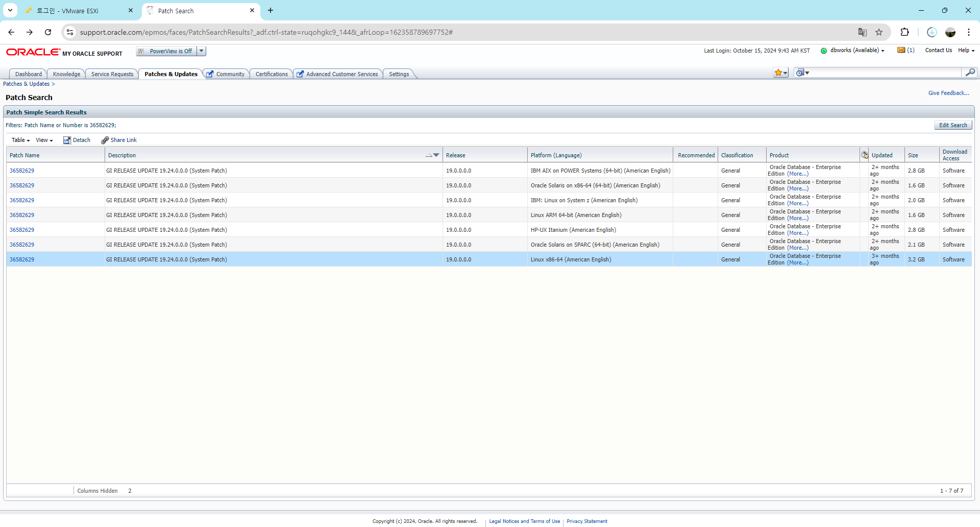Open a new browser tab
Image resolution: width=980 pixels, height=527 pixels.
(x=271, y=10)
